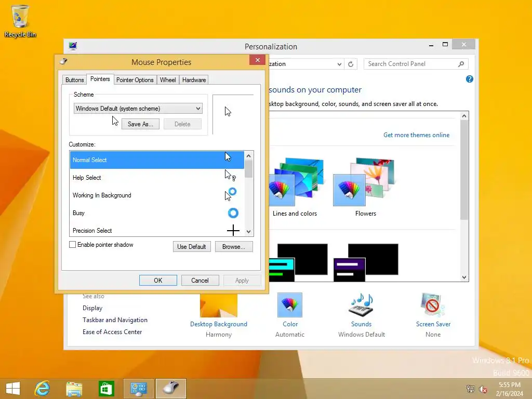Viewport: 532px width, 399px height.
Task: Maximize the Personalization window
Action: 445,45
